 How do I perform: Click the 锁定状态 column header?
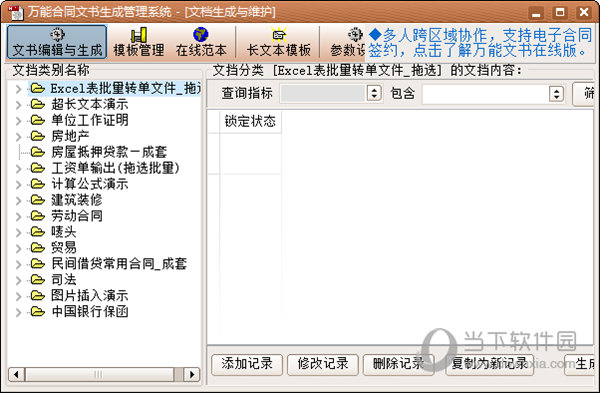pyautogui.click(x=250, y=122)
